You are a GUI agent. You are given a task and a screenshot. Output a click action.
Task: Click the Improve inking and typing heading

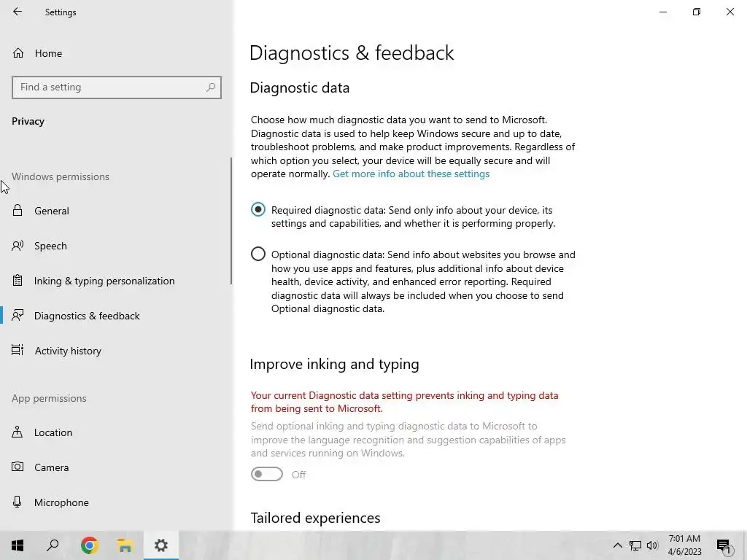click(334, 364)
